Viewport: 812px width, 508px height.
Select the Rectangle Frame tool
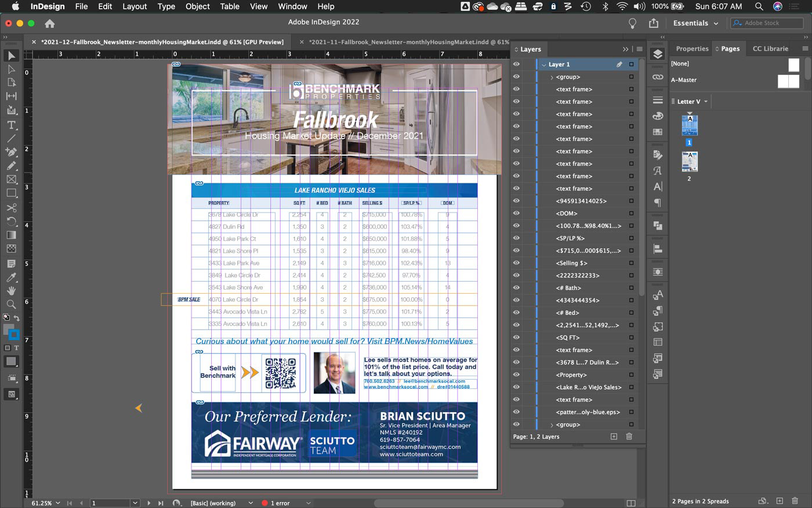12,179
